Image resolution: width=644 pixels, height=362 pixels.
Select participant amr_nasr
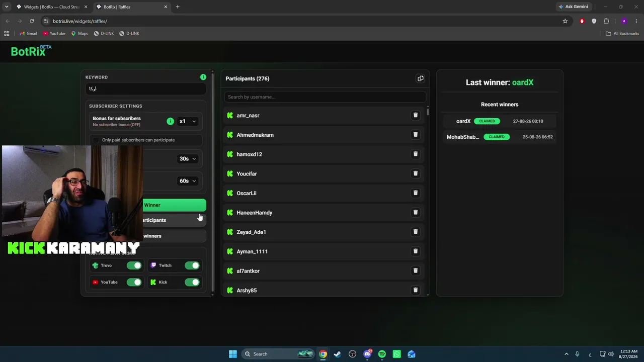(248, 116)
